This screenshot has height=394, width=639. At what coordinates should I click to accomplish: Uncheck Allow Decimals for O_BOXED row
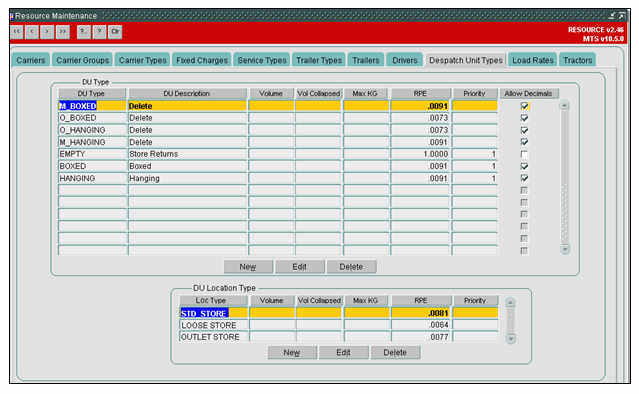[x=524, y=118]
